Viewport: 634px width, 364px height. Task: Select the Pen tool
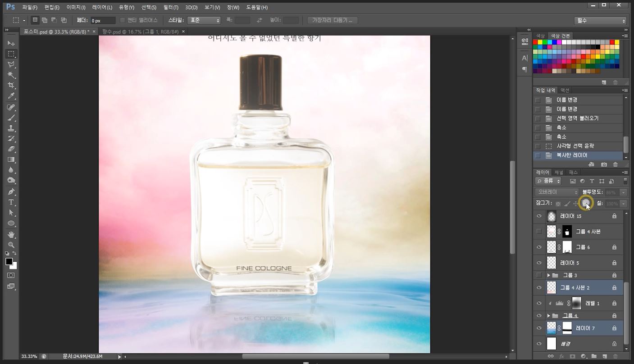tap(11, 192)
